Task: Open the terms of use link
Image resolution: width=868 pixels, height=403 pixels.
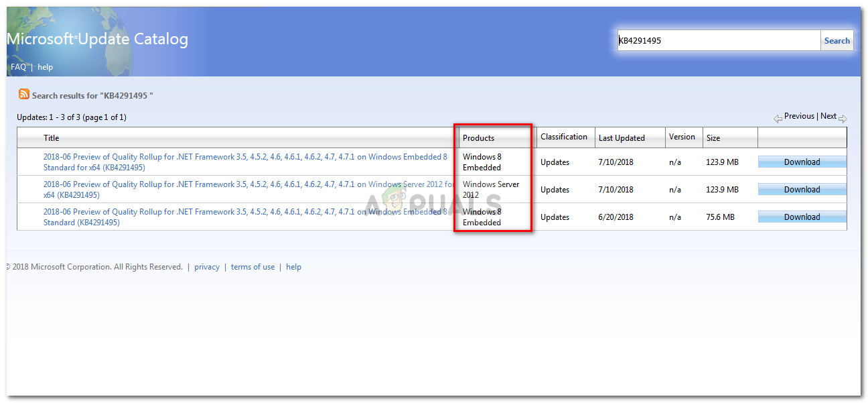Action: [252, 267]
